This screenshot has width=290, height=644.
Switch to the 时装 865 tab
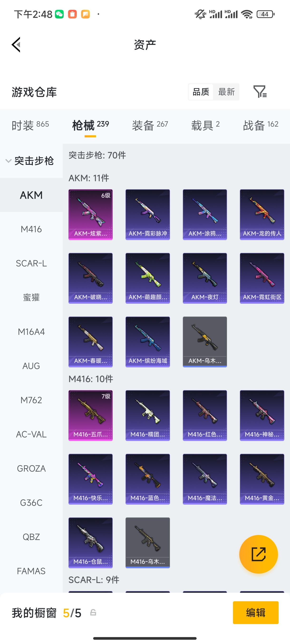(30, 125)
